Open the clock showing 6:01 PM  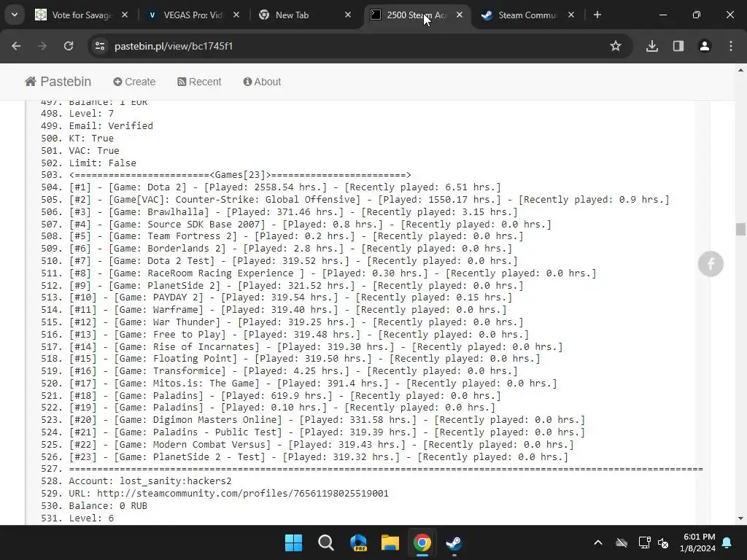pyautogui.click(x=697, y=542)
